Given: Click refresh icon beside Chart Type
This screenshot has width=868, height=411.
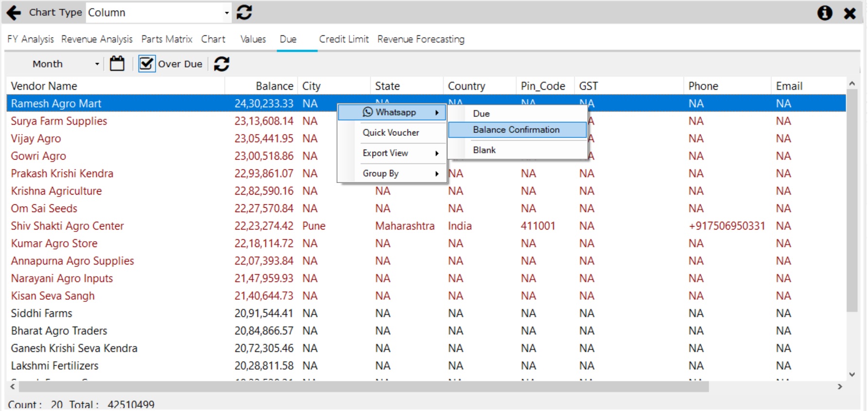Looking at the screenshot, I should [244, 13].
